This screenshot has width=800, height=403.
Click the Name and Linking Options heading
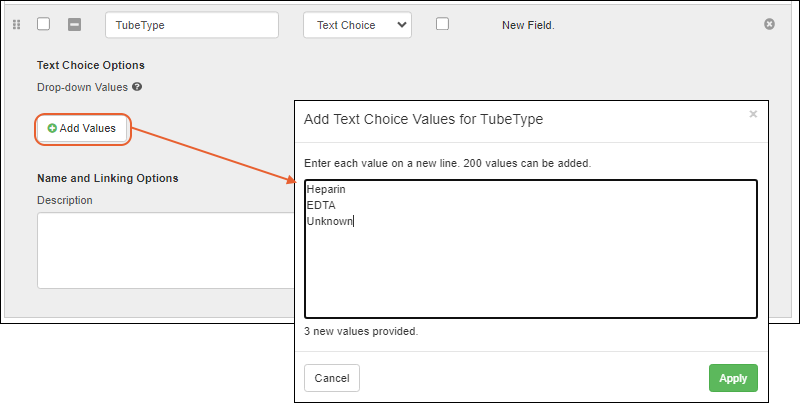(107, 178)
